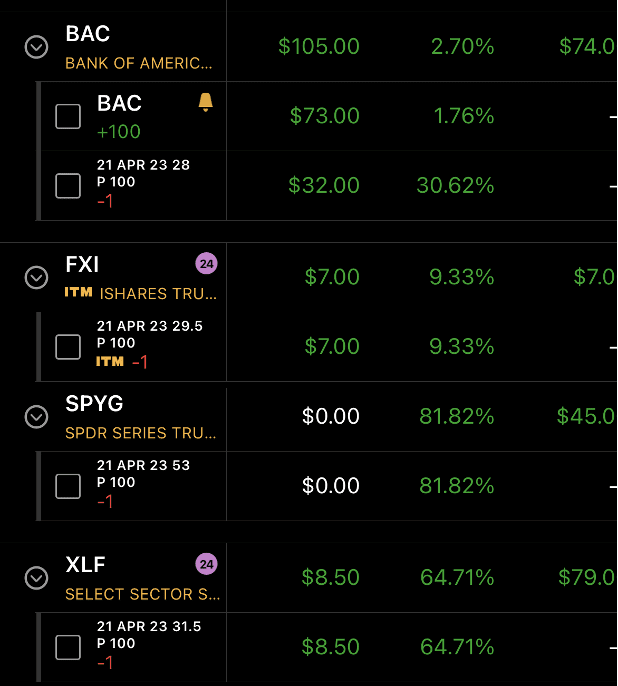
Task: Tick the BAC 28 put option checkbox
Action: click(68, 185)
